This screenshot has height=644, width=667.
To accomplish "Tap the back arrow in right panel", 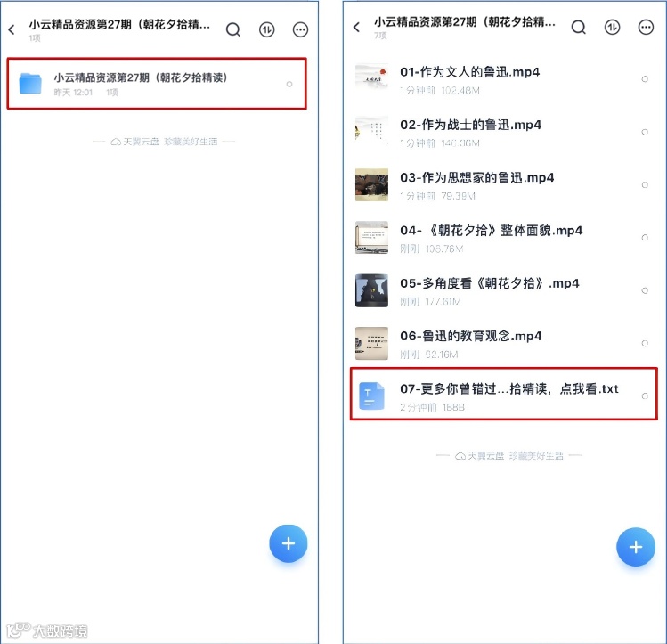I will pyautogui.click(x=356, y=28).
